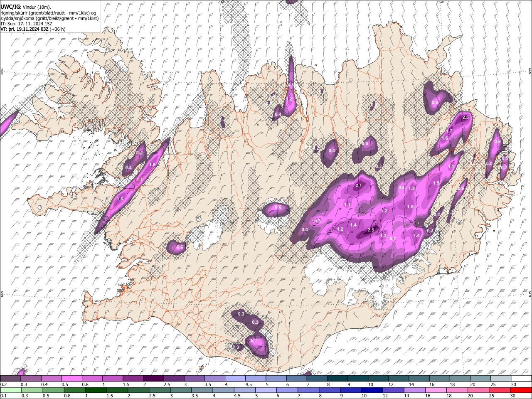The height and width of the screenshot is (399, 532).
Task: Click the 1.3 snowfall value on the map
Action: click(411, 188)
